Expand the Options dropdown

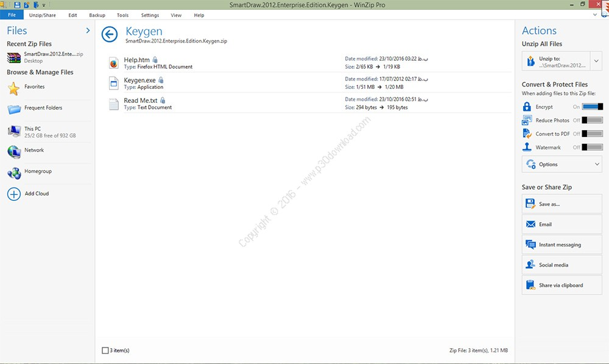562,164
